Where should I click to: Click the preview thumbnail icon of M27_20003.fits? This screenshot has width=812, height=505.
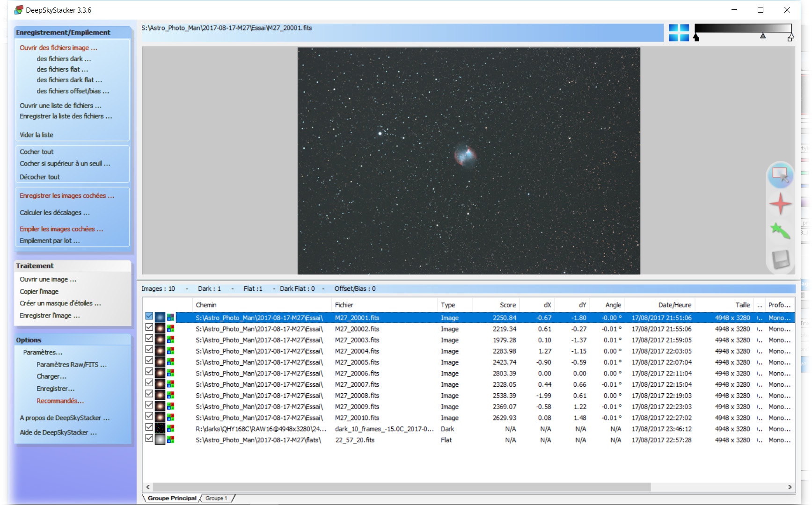pyautogui.click(x=160, y=340)
